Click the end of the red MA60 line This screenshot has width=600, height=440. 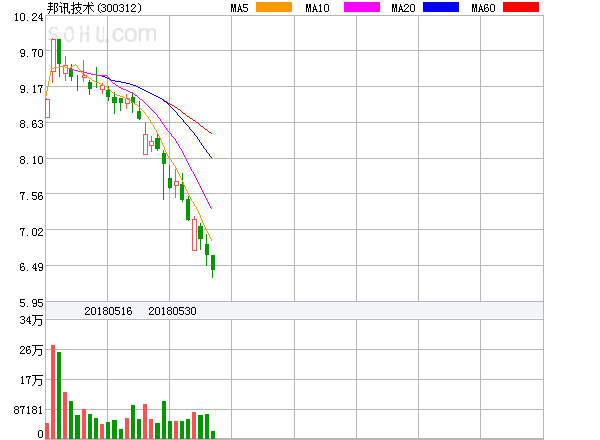[x=211, y=133]
